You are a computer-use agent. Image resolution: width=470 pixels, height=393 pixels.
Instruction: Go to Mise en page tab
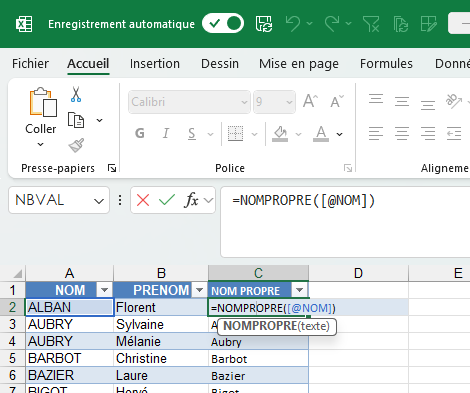(299, 63)
